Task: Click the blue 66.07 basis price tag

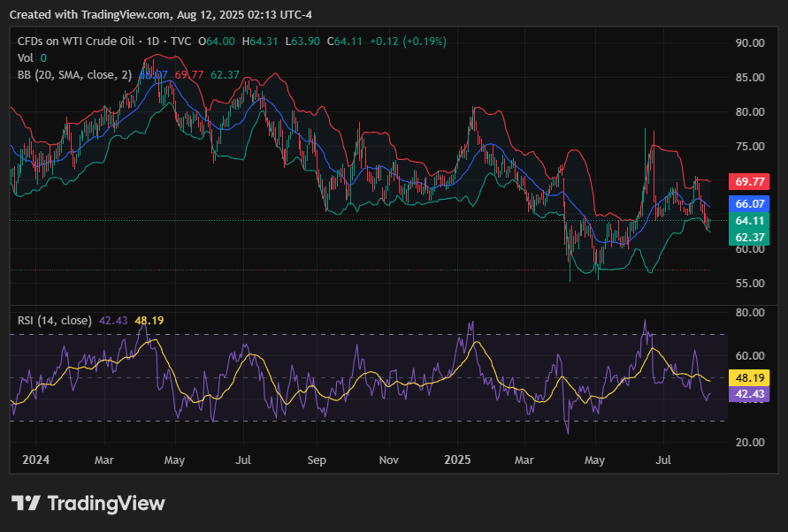Action: (x=749, y=203)
